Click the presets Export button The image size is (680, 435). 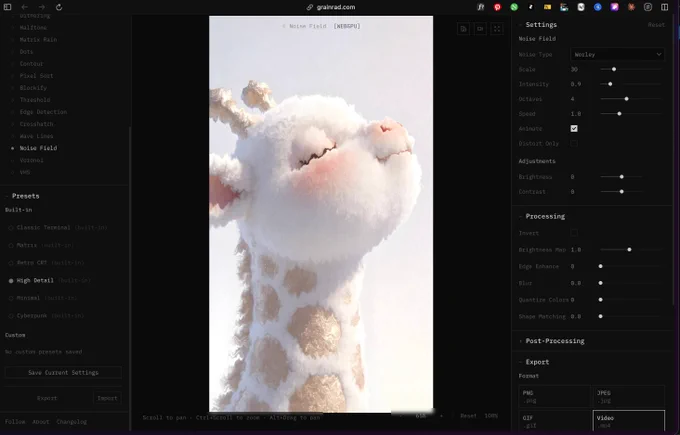point(47,398)
